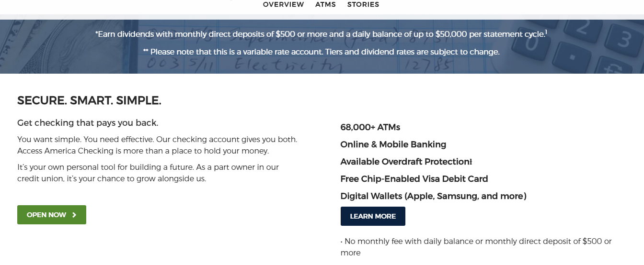Click 'Available Overdraft Protection' feature text

coord(405,162)
